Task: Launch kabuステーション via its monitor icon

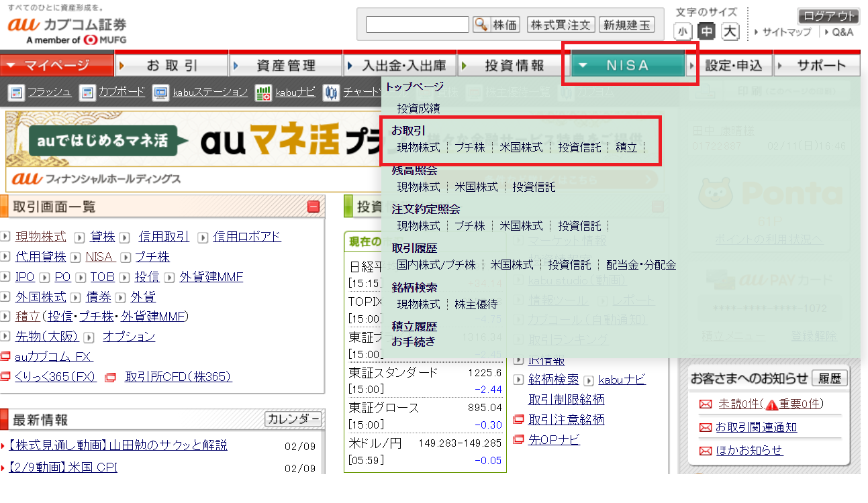Action: [160, 93]
